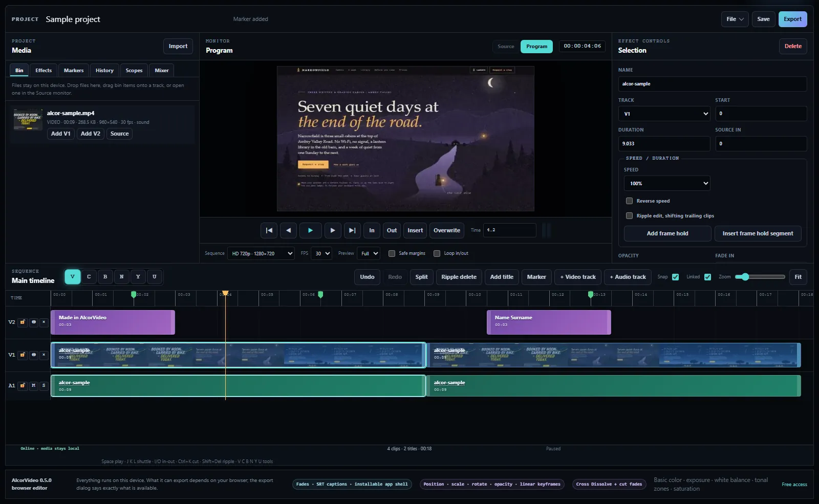
Task: Jump to start of the sequence
Action: click(269, 230)
